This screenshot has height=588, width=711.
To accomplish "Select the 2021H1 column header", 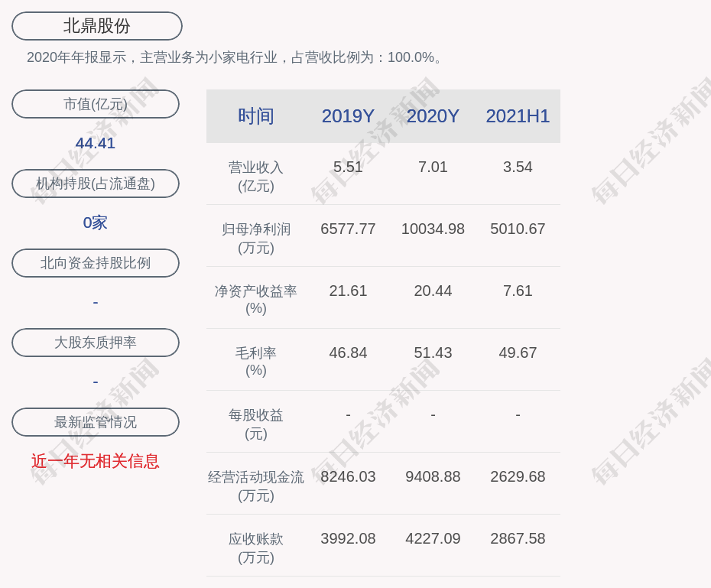I will click(x=518, y=116).
